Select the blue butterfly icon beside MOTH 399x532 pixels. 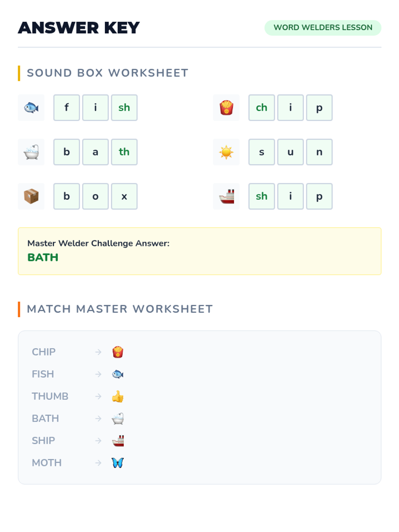(x=118, y=463)
